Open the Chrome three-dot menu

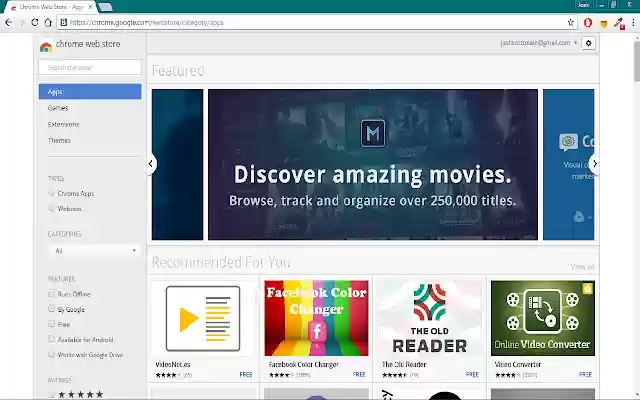[633, 22]
